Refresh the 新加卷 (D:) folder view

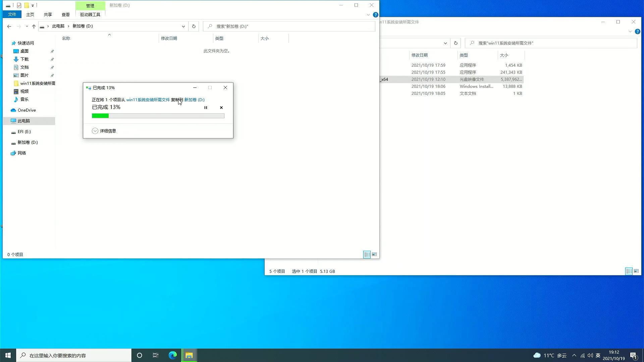click(194, 26)
